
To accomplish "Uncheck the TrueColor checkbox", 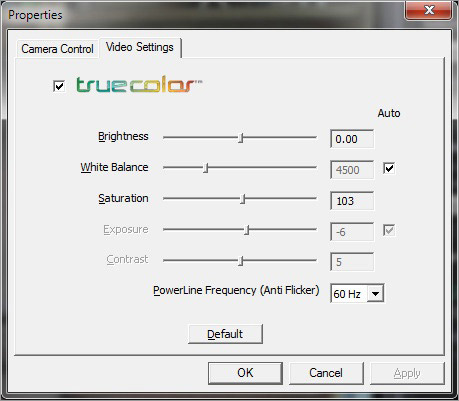I will pos(59,86).
